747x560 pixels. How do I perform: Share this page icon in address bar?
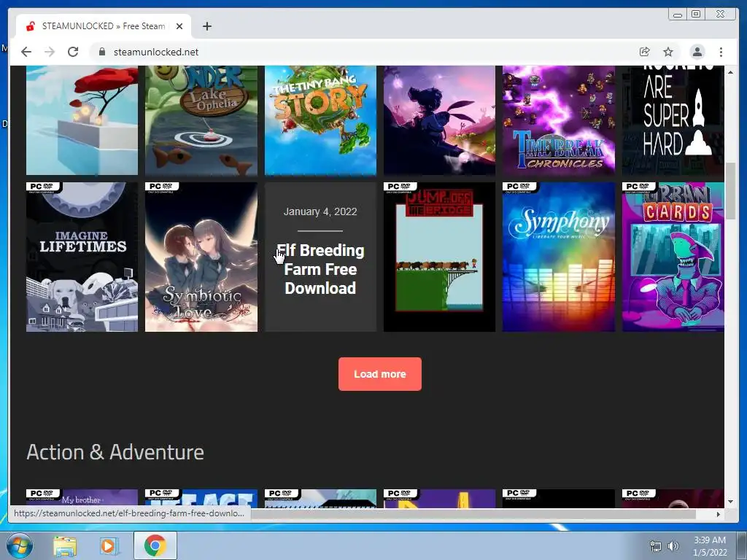[645, 52]
